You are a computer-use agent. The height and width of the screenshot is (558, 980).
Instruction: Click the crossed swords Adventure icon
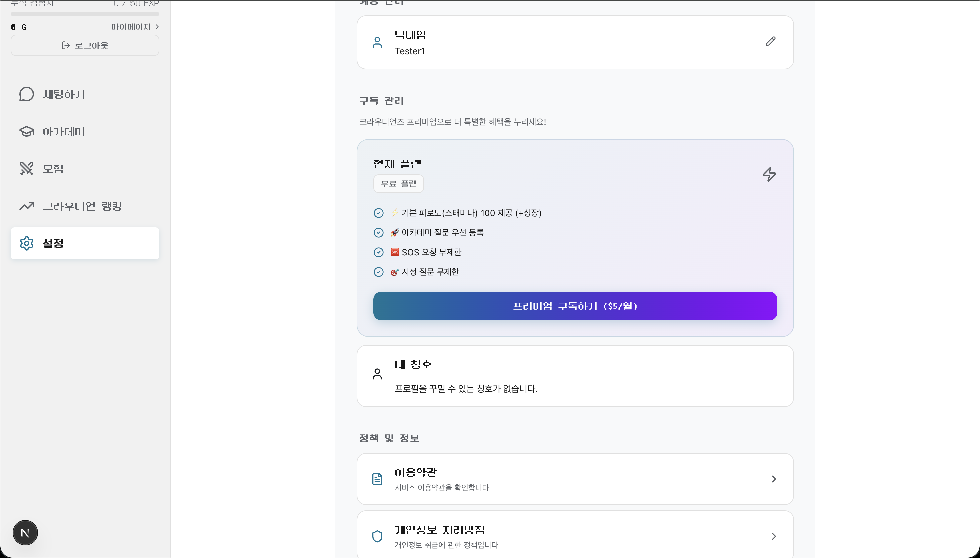26,169
